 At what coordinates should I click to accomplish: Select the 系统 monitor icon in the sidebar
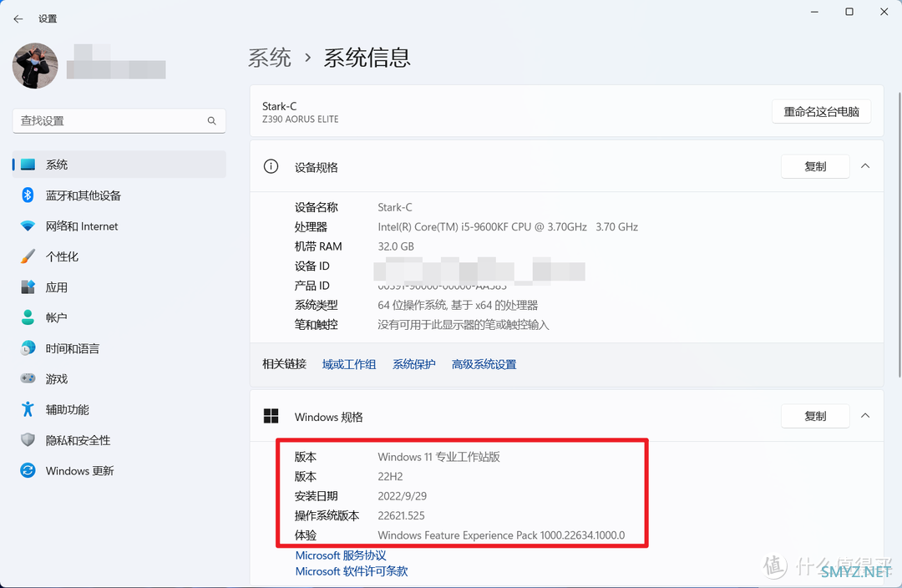coord(28,165)
